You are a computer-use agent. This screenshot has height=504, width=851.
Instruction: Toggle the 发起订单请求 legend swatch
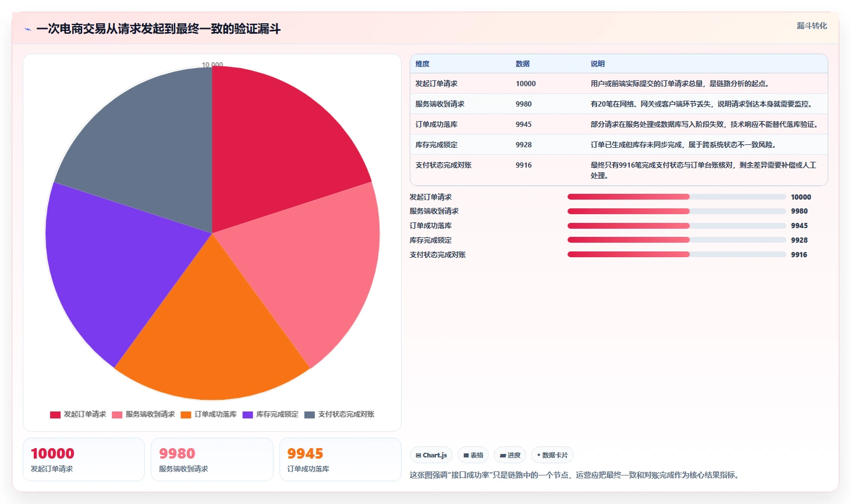click(55, 415)
